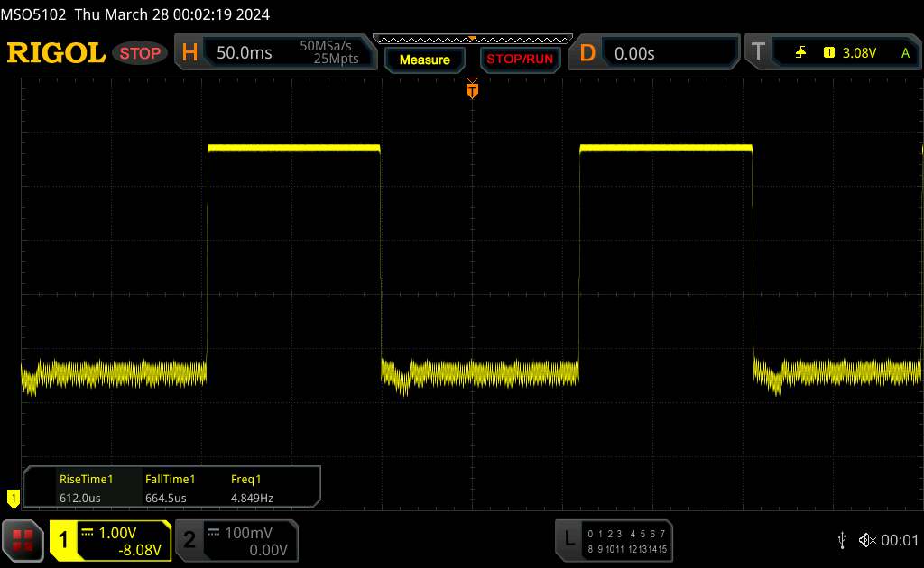Click the USB device status icon

[842, 539]
